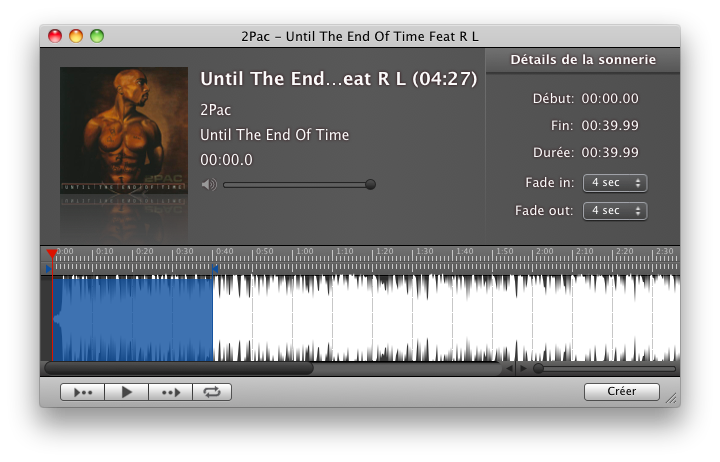Click the waveform zoom slider knob
Image resolution: width=720 pixels, height=462 pixels.
(539, 368)
